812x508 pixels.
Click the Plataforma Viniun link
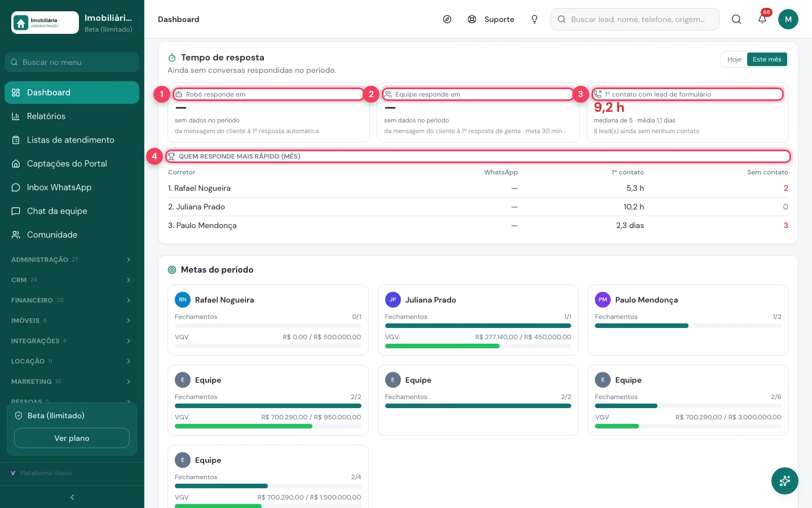pos(46,473)
